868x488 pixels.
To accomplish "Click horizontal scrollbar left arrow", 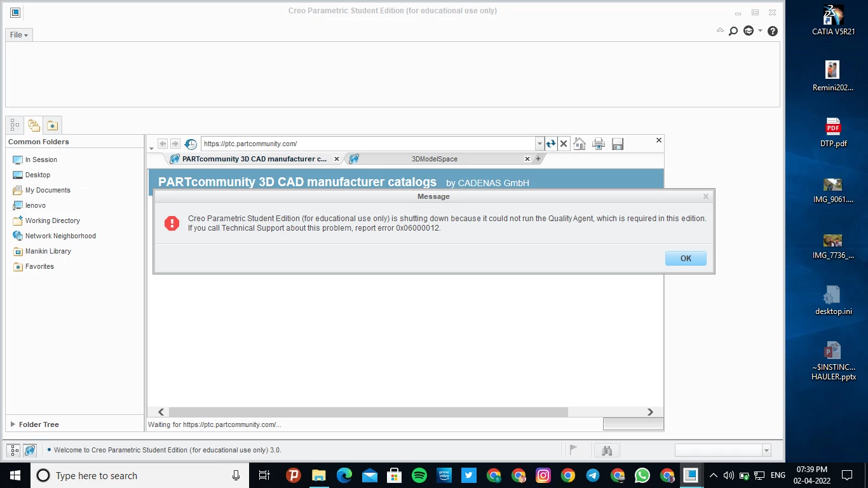I will tap(161, 412).
